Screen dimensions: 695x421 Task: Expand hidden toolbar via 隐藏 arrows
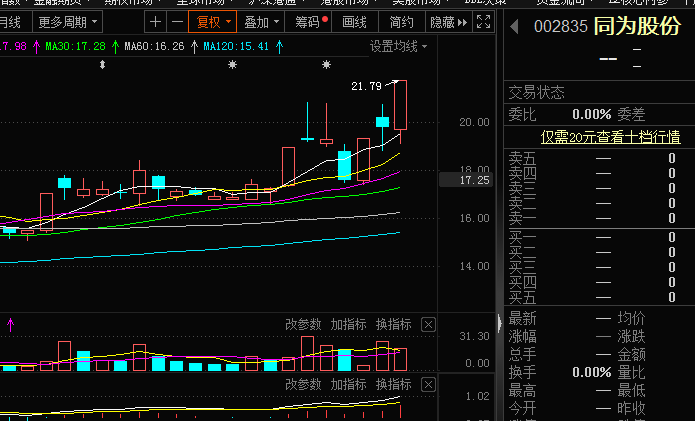pyautogui.click(x=449, y=22)
